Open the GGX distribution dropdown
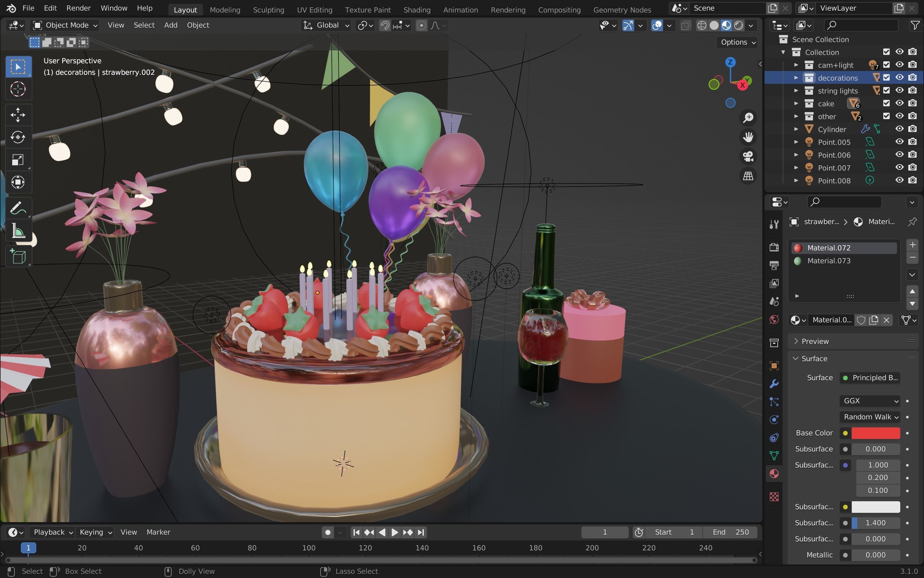The height and width of the screenshot is (578, 924). click(870, 401)
